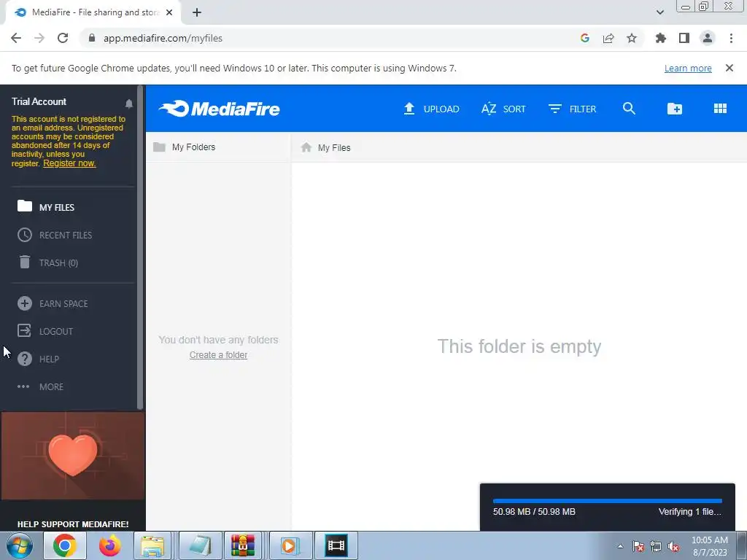Viewport: 747px width, 560px height.
Task: Bookmark this page with star icon
Action: coord(632,38)
